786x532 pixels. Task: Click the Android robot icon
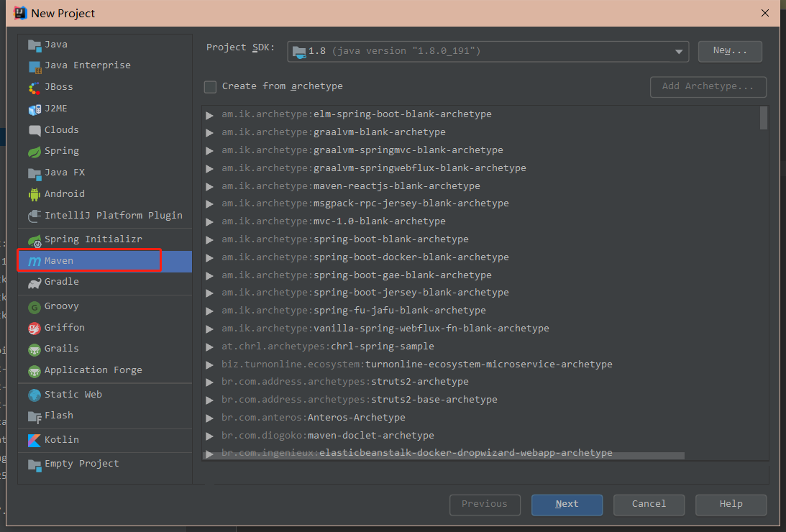(35, 194)
